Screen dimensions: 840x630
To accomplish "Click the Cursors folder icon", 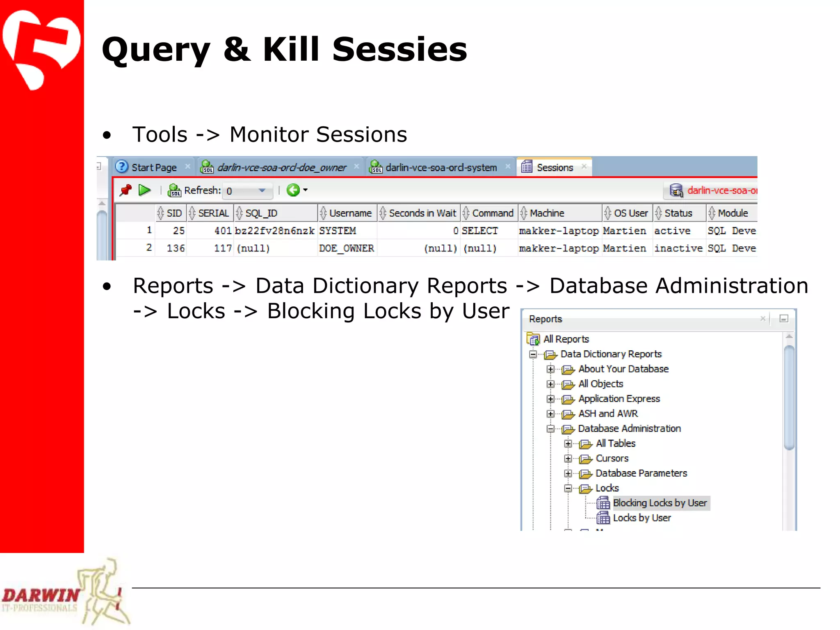I will [586, 459].
